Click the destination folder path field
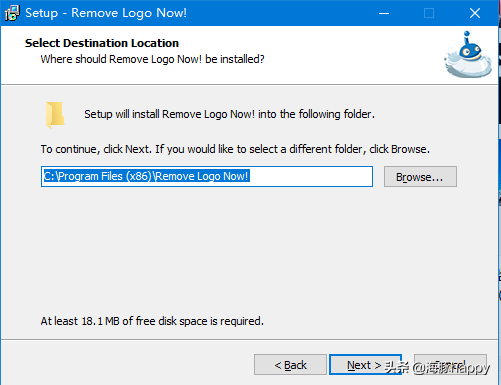This screenshot has height=385, width=501. click(207, 176)
